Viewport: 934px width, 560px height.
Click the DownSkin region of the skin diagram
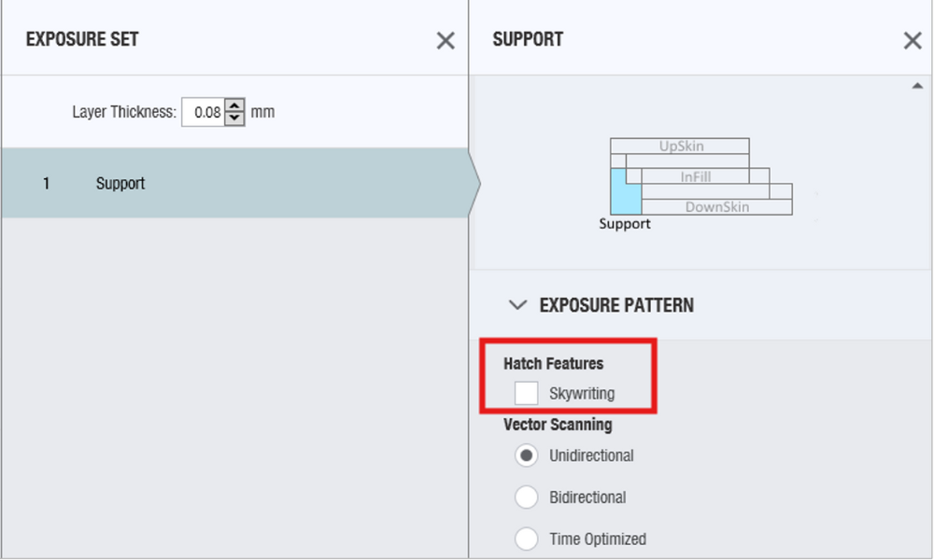[x=719, y=206]
